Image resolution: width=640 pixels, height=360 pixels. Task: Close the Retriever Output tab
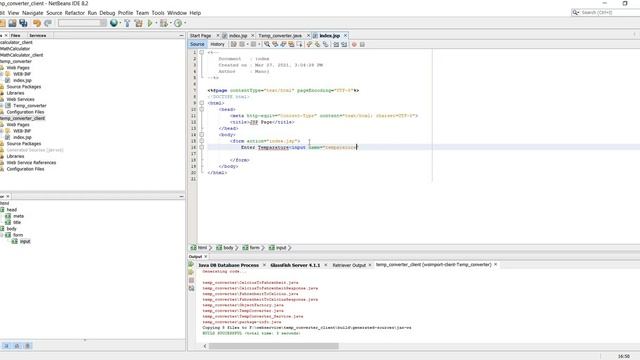point(370,265)
